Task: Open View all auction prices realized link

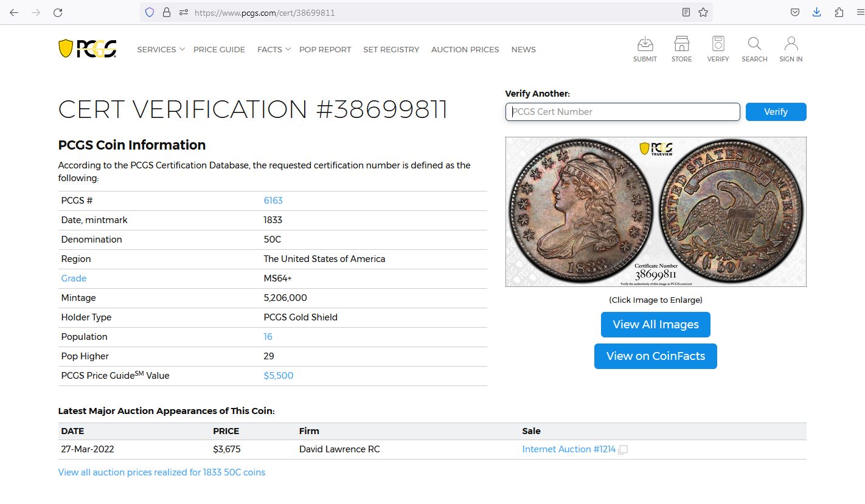Action: coord(162,472)
